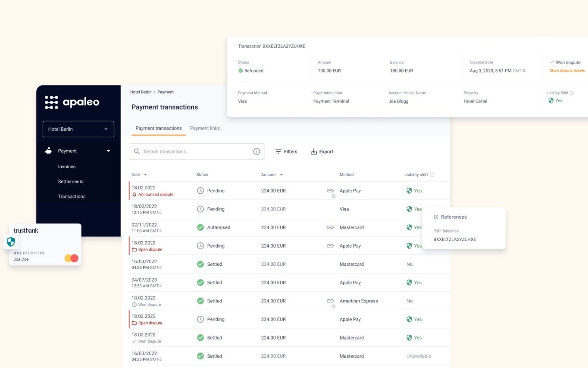This screenshot has height=368, width=588.
Task: Sort by Date column arrow
Action: pos(145,175)
